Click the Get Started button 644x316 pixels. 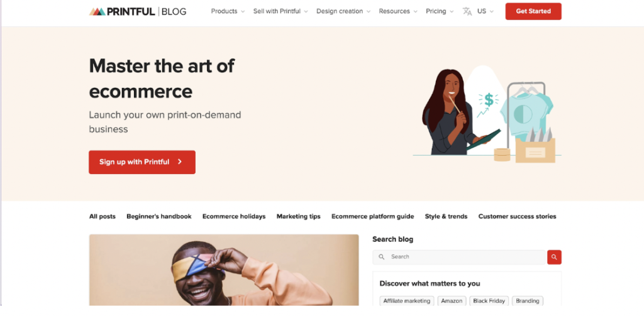click(533, 11)
